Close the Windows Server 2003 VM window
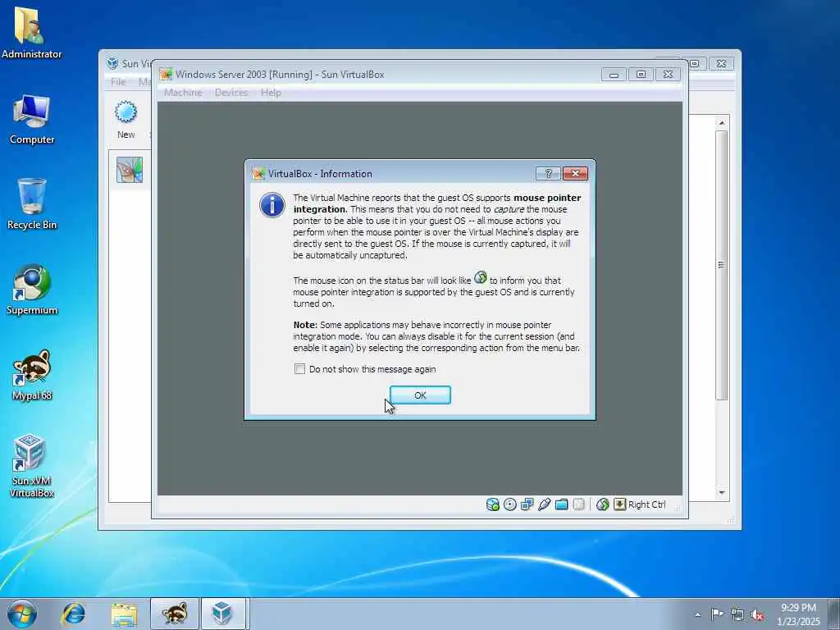 point(668,74)
